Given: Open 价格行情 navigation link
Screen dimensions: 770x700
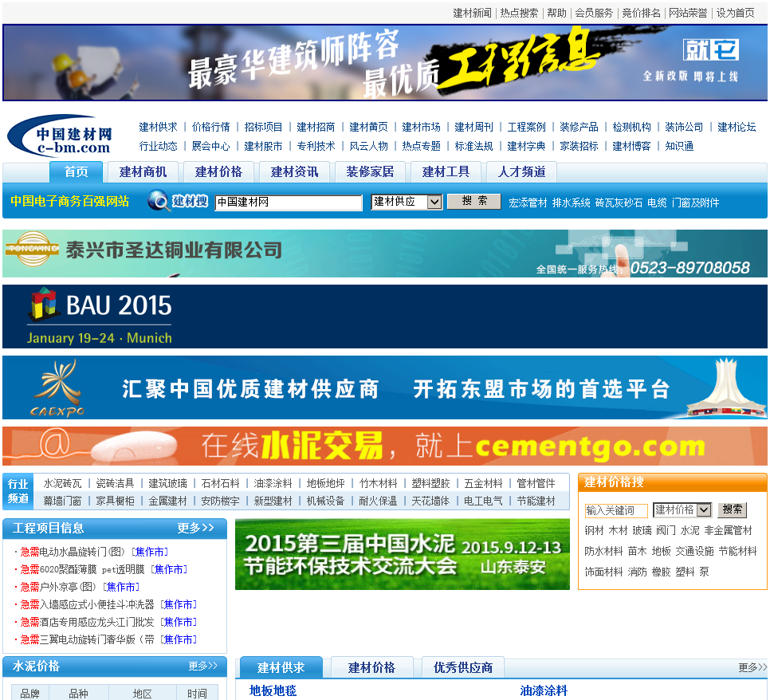Looking at the screenshot, I should 210,127.
